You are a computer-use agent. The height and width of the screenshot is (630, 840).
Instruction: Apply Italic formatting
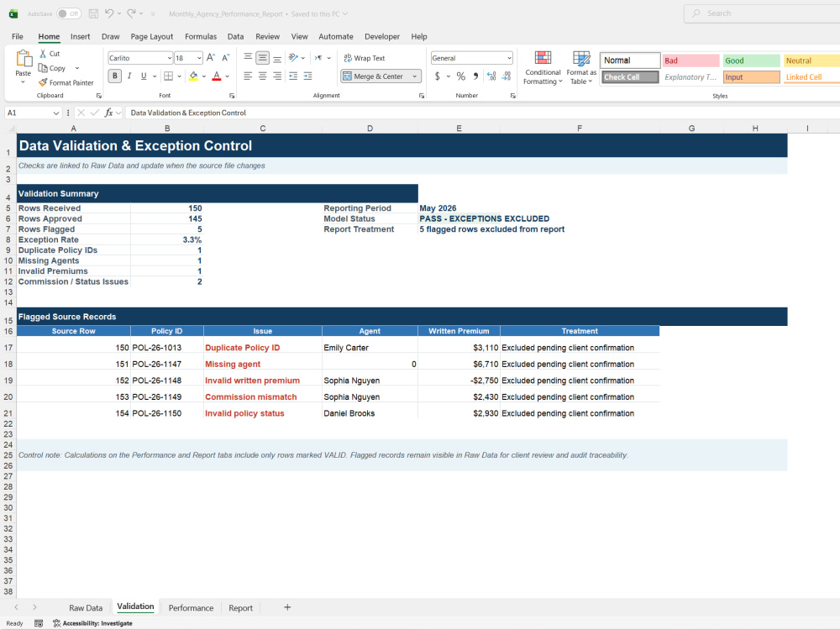[129, 76]
